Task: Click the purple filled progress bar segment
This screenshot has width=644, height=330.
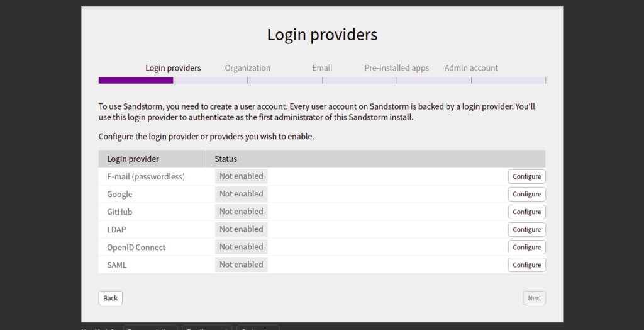Action: coord(136,80)
